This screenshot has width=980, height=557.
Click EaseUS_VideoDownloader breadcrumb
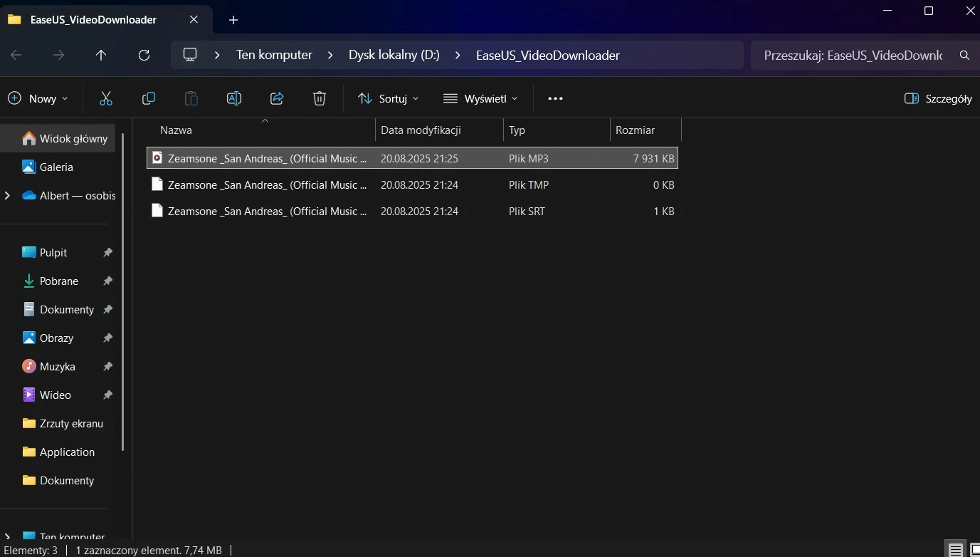tap(547, 55)
